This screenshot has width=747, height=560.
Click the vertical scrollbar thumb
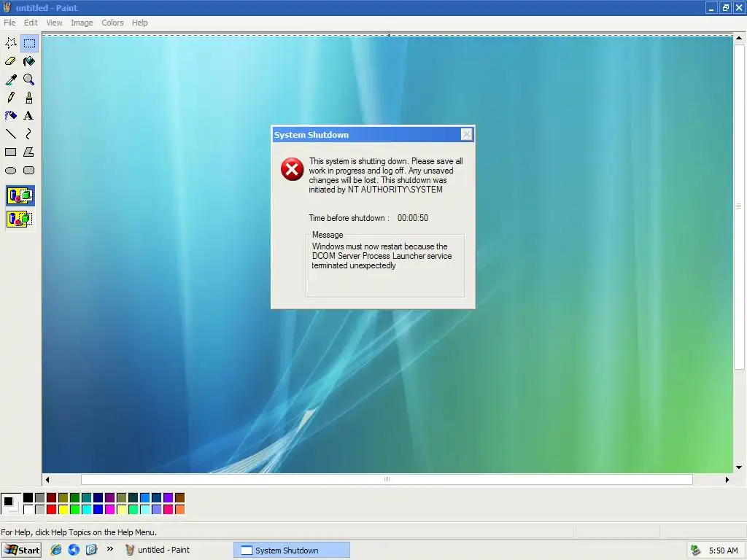[739, 206]
